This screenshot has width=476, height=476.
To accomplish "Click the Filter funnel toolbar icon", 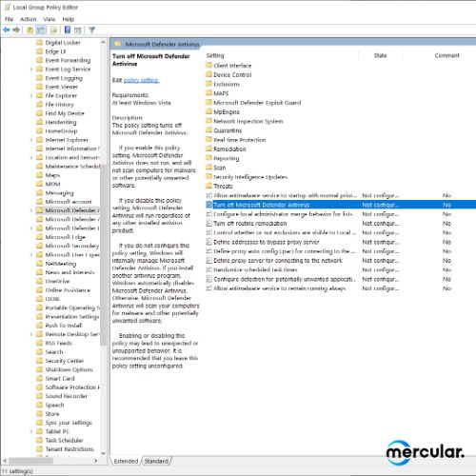I will [x=92, y=30].
